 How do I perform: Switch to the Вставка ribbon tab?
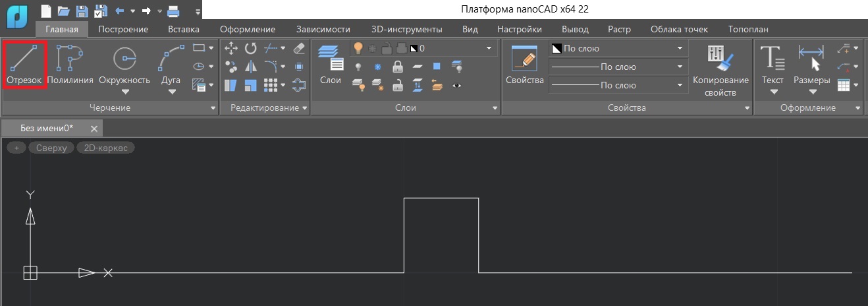(x=184, y=29)
